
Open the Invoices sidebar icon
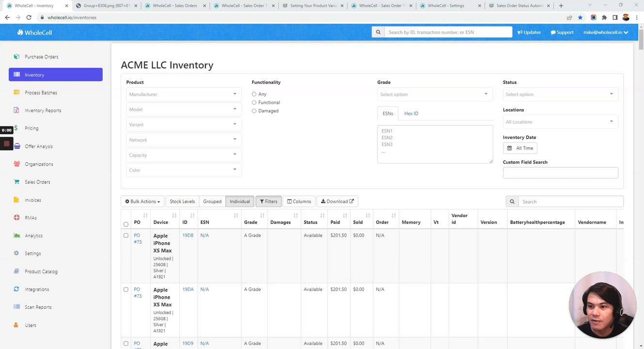pos(16,200)
